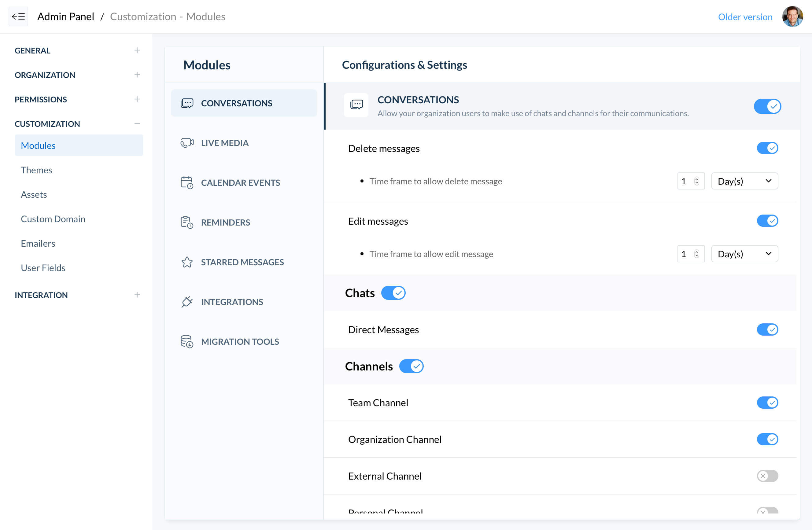Open the Older version link

(745, 17)
